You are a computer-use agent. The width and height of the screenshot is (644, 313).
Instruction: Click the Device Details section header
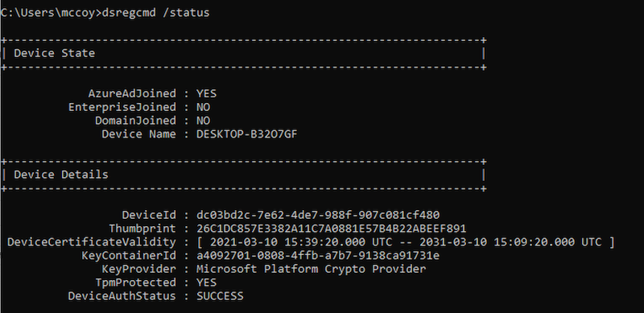pyautogui.click(x=61, y=175)
